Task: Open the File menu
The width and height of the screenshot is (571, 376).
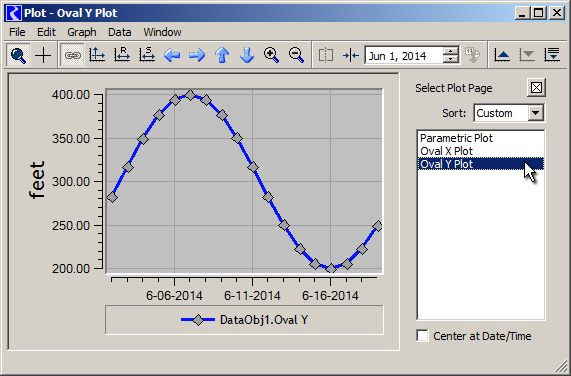Action: [x=17, y=32]
